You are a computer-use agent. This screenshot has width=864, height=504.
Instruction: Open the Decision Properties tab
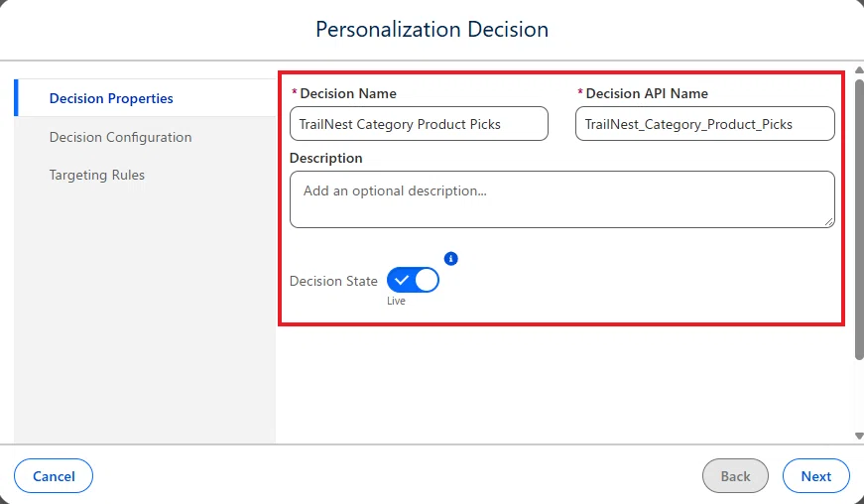pyautogui.click(x=145, y=98)
